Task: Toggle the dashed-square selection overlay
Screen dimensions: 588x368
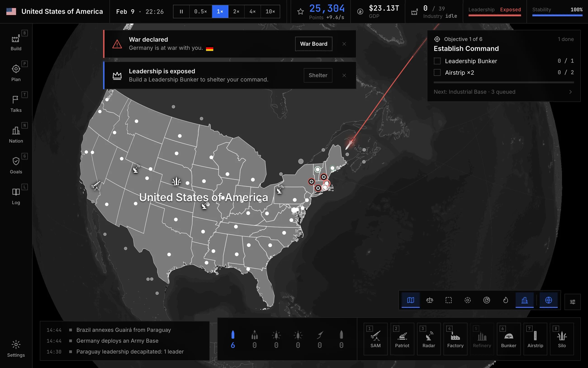Action: click(x=448, y=300)
